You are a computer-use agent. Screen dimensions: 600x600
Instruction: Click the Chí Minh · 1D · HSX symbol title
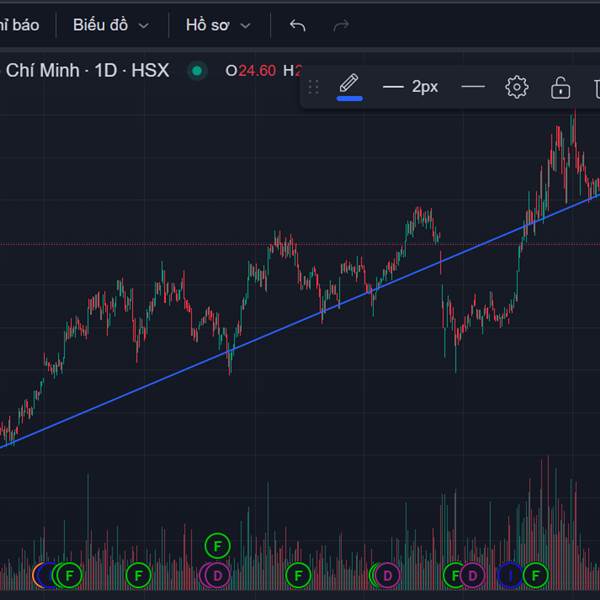[88, 70]
